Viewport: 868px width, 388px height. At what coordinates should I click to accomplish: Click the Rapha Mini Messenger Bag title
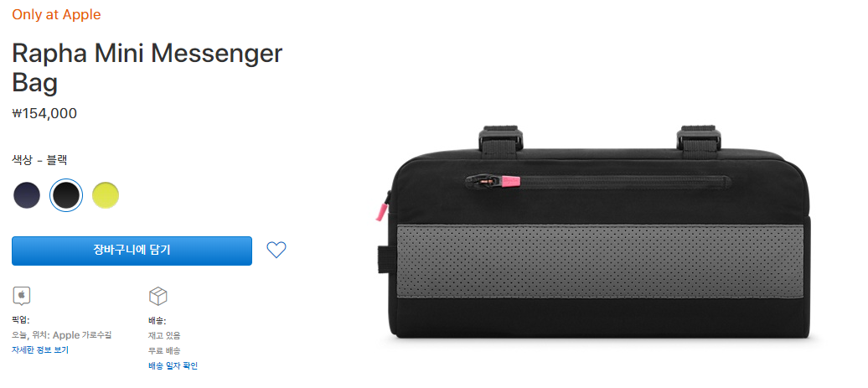click(x=147, y=68)
